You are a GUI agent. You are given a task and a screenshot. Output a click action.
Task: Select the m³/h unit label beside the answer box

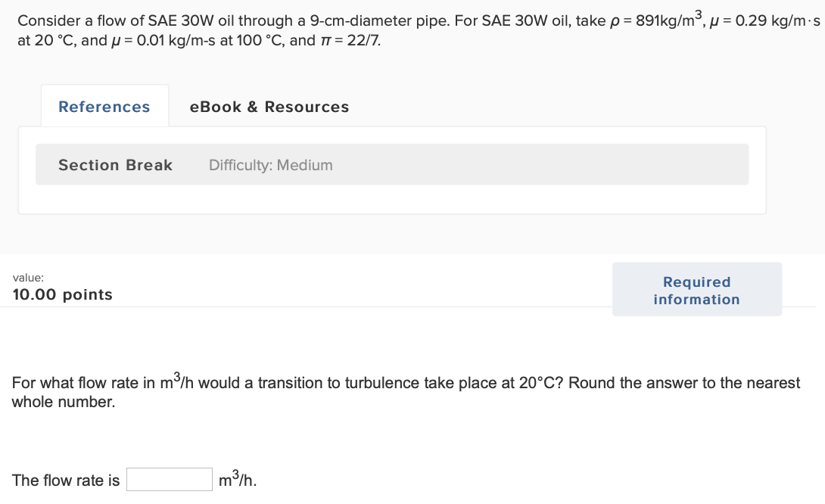tap(237, 478)
